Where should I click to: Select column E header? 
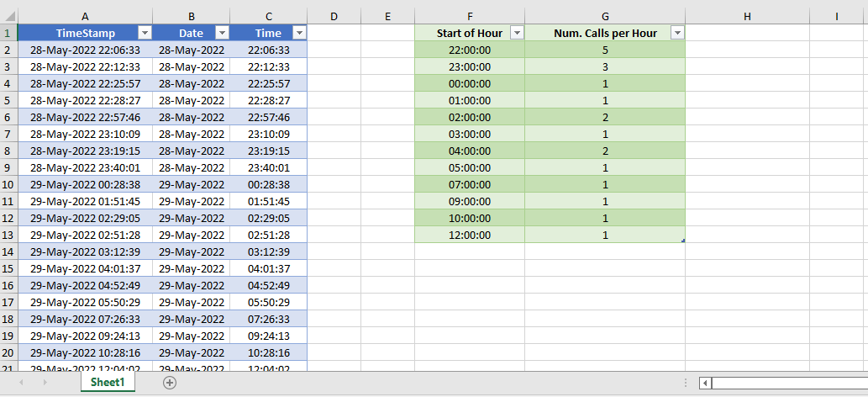[x=387, y=17]
